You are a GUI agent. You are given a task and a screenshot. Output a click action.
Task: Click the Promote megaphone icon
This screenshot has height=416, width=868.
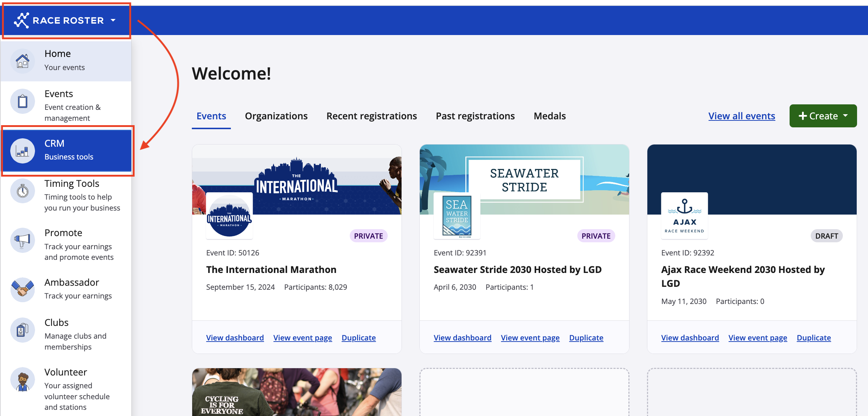23,240
